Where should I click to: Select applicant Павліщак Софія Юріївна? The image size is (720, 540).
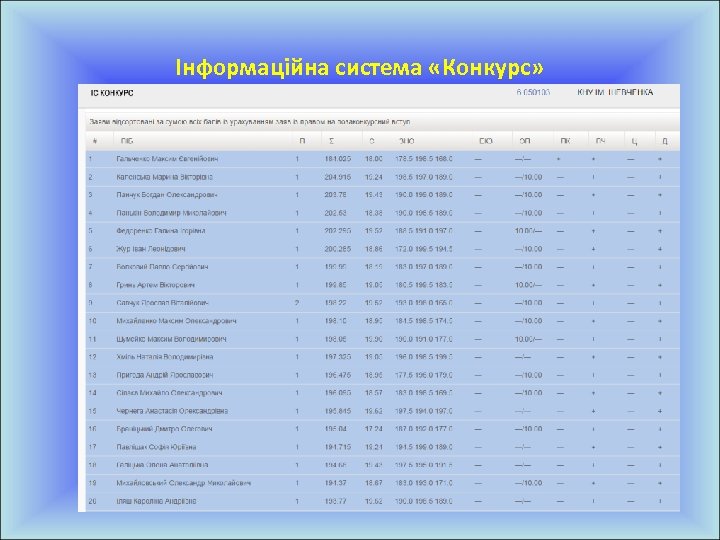[156, 447]
